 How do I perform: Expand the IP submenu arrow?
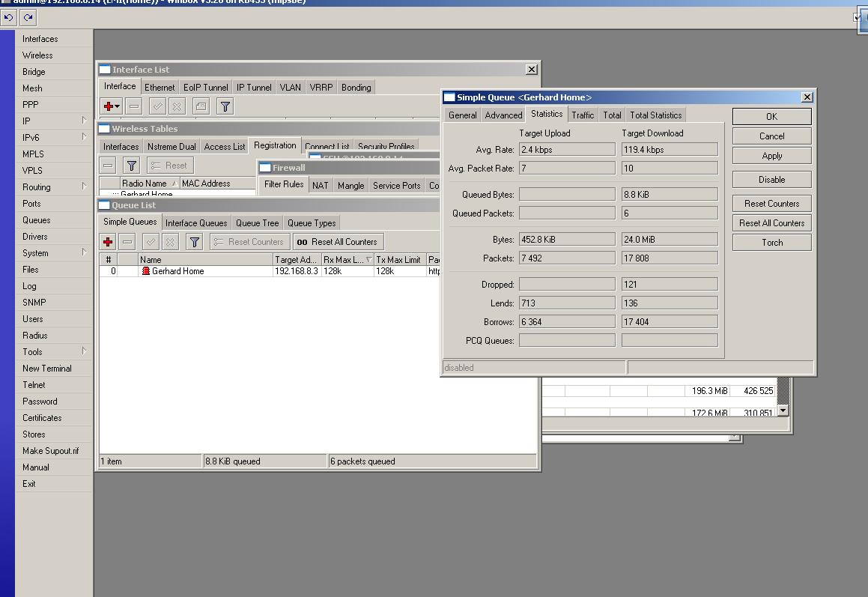click(x=84, y=120)
